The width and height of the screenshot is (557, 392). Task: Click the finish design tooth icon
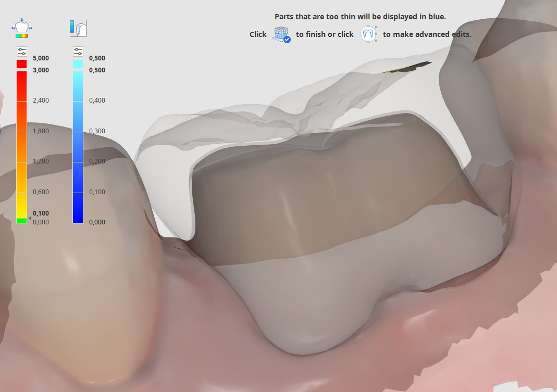pyautogui.click(x=281, y=34)
